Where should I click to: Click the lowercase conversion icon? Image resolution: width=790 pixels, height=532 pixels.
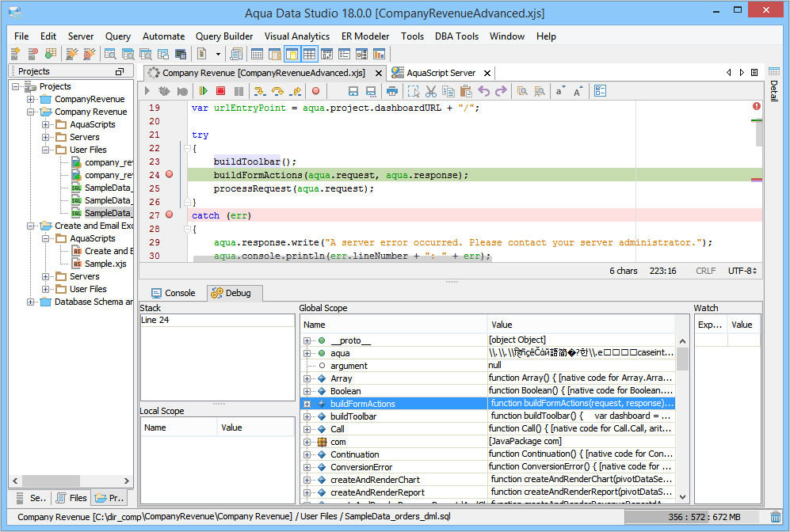(559, 91)
